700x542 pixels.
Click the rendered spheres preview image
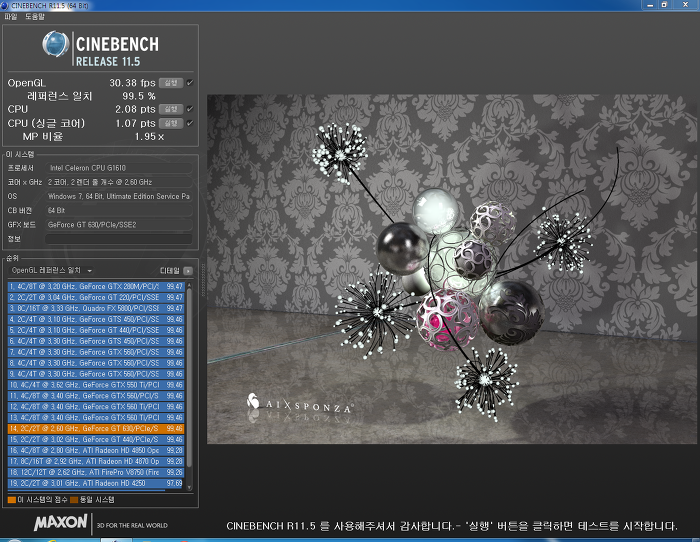[x=451, y=269]
